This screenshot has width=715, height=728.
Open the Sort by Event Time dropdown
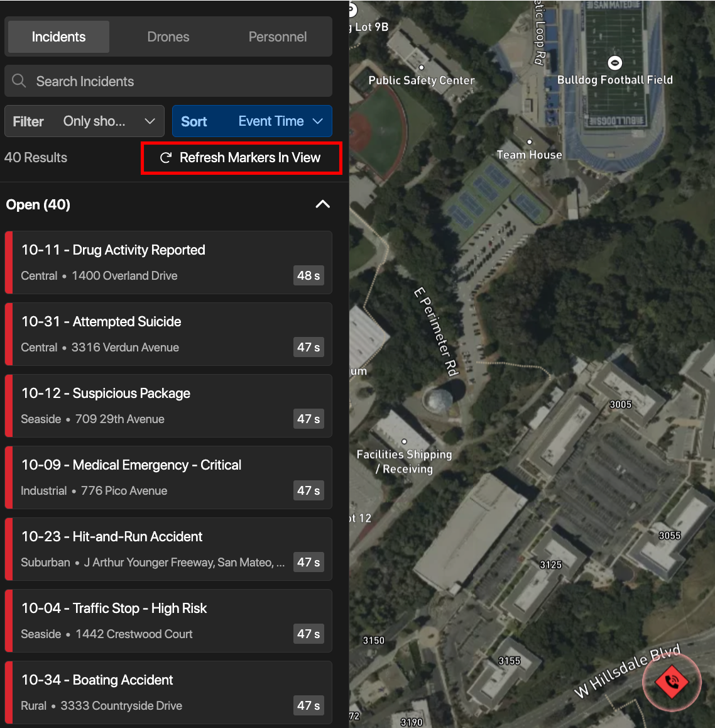coord(252,121)
